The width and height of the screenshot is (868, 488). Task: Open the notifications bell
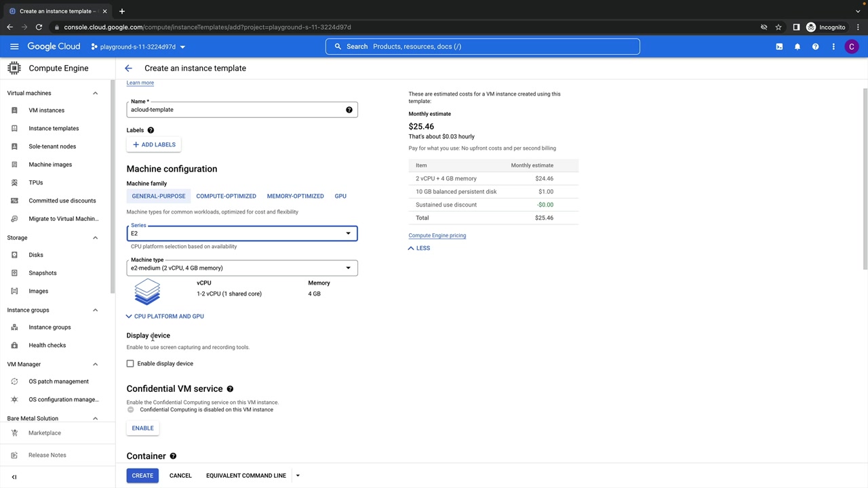tap(797, 47)
